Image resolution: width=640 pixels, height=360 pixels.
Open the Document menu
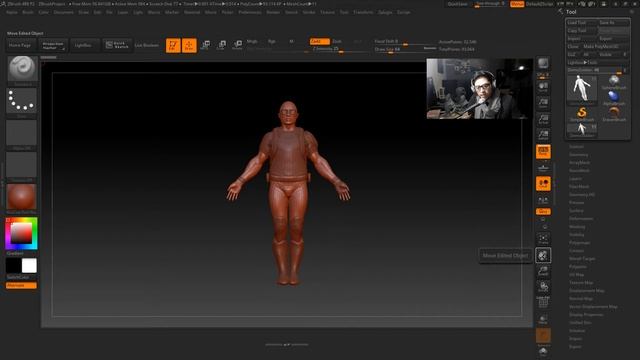point(64,12)
